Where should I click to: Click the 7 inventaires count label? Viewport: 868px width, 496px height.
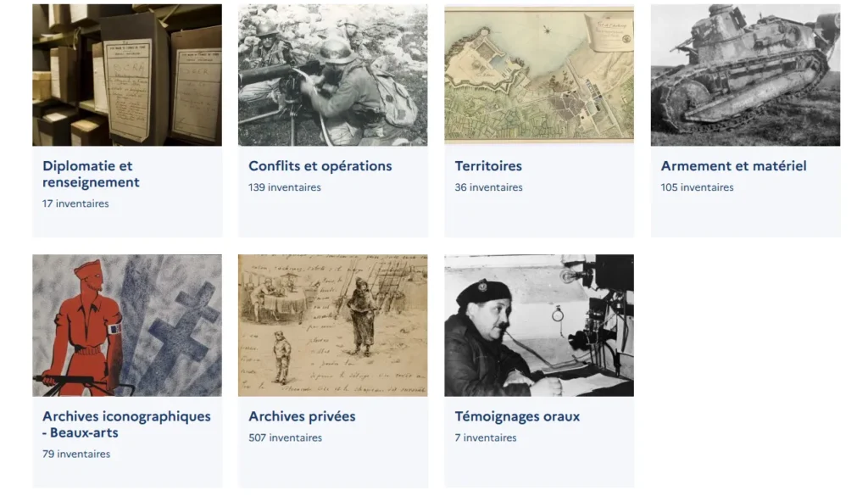point(486,437)
